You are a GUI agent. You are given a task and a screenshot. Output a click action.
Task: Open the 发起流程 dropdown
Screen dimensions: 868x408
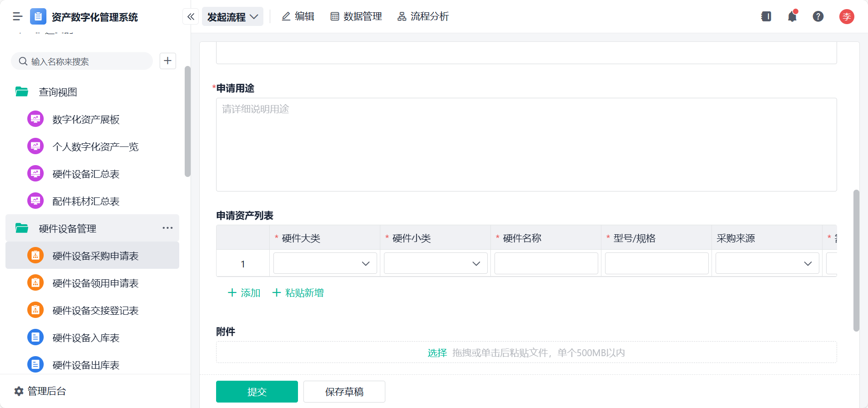click(232, 17)
